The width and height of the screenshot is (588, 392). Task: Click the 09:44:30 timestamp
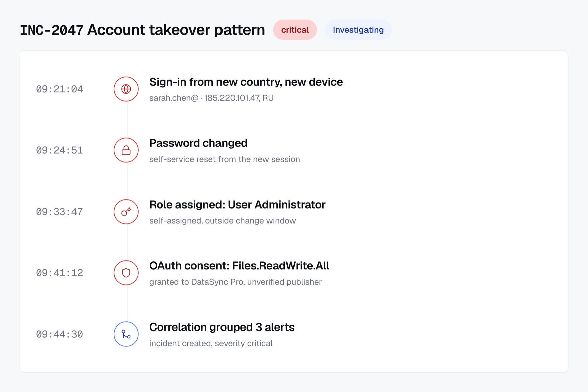pyautogui.click(x=59, y=334)
